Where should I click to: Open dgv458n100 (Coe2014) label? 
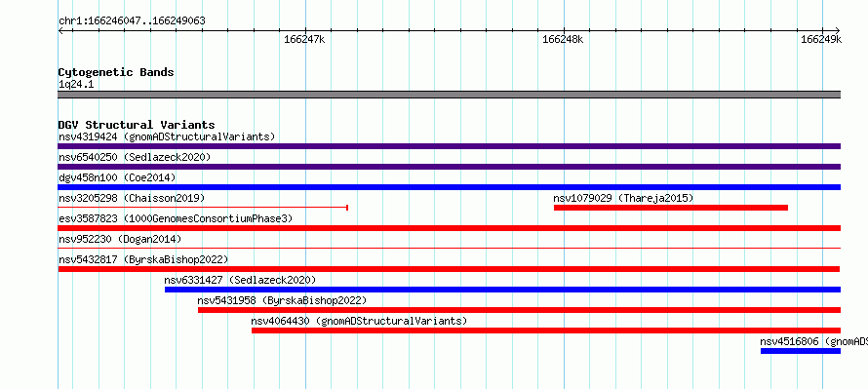117,177
